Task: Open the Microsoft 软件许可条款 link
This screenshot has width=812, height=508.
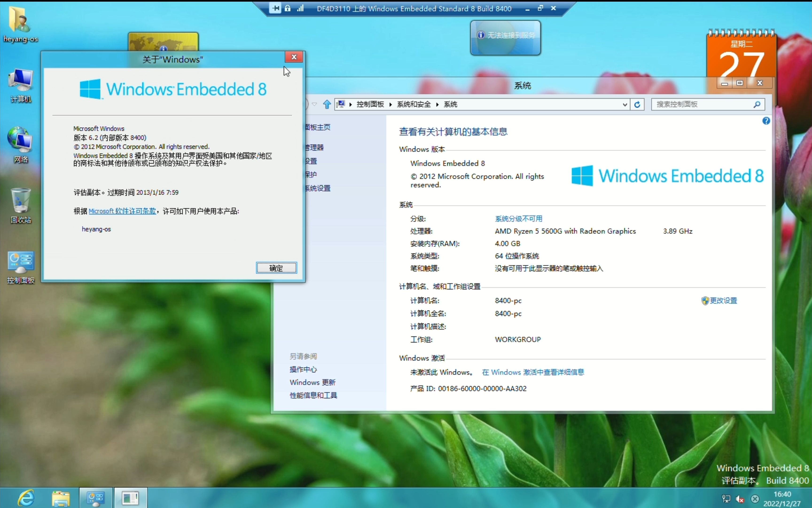Action: pyautogui.click(x=122, y=211)
